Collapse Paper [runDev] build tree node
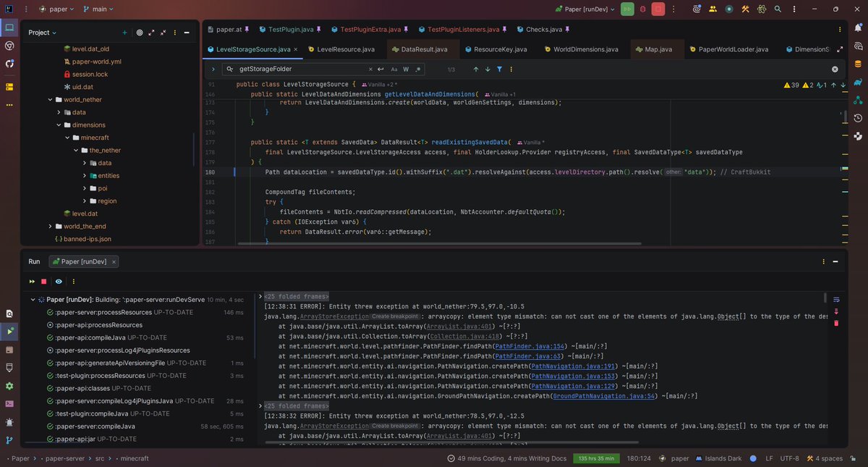This screenshot has width=868, height=467. [x=33, y=299]
